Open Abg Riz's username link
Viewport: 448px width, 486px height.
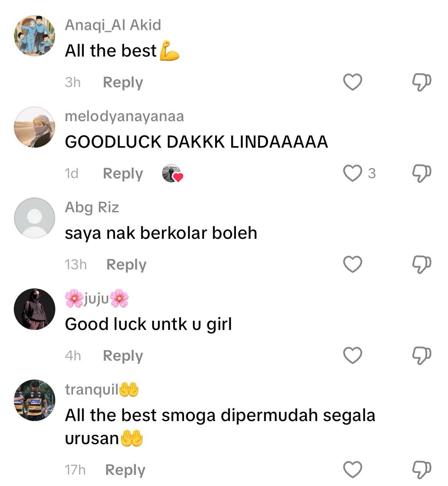92,207
